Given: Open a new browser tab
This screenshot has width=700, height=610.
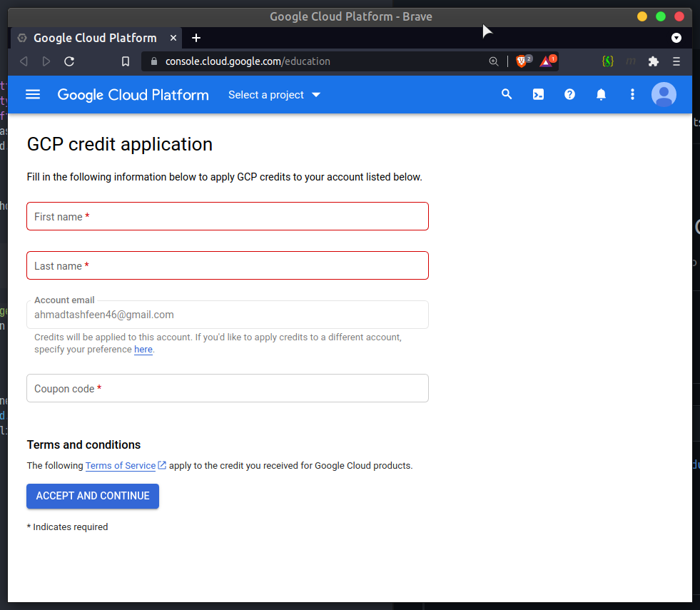Looking at the screenshot, I should coord(196,38).
